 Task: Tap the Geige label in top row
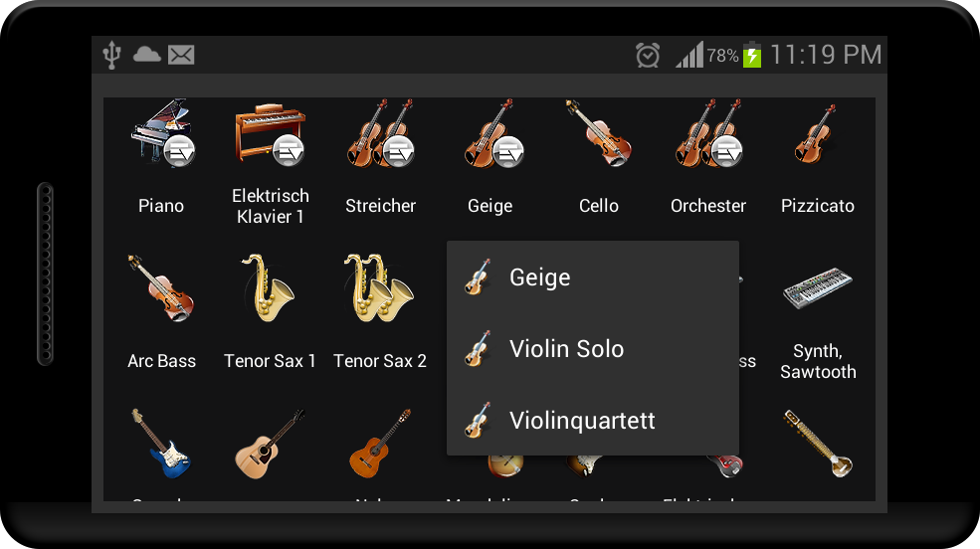[490, 206]
